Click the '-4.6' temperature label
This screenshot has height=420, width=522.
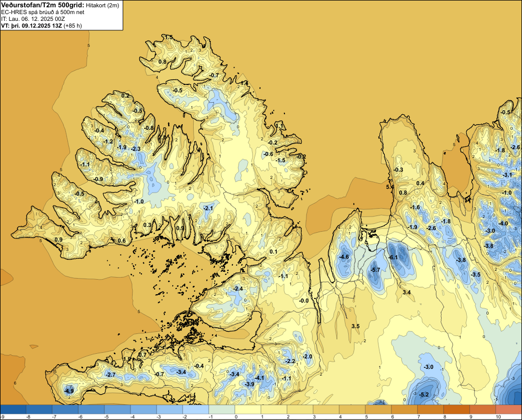344,257
